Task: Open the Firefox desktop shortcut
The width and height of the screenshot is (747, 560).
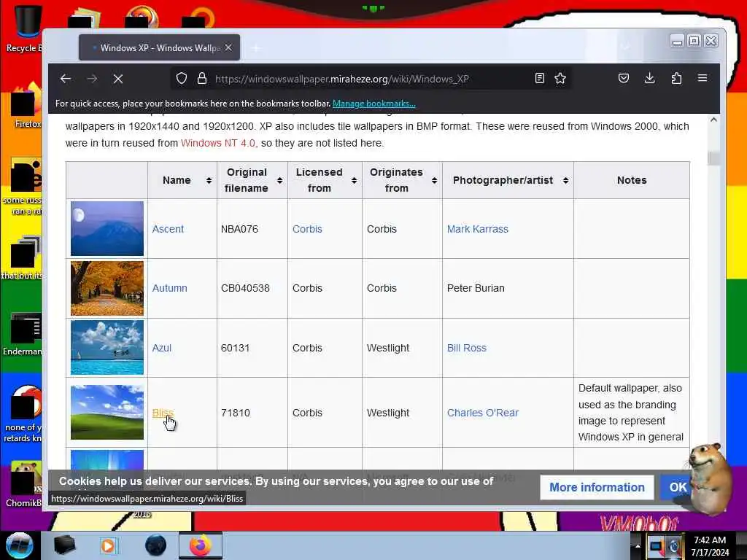Action: (x=26, y=106)
